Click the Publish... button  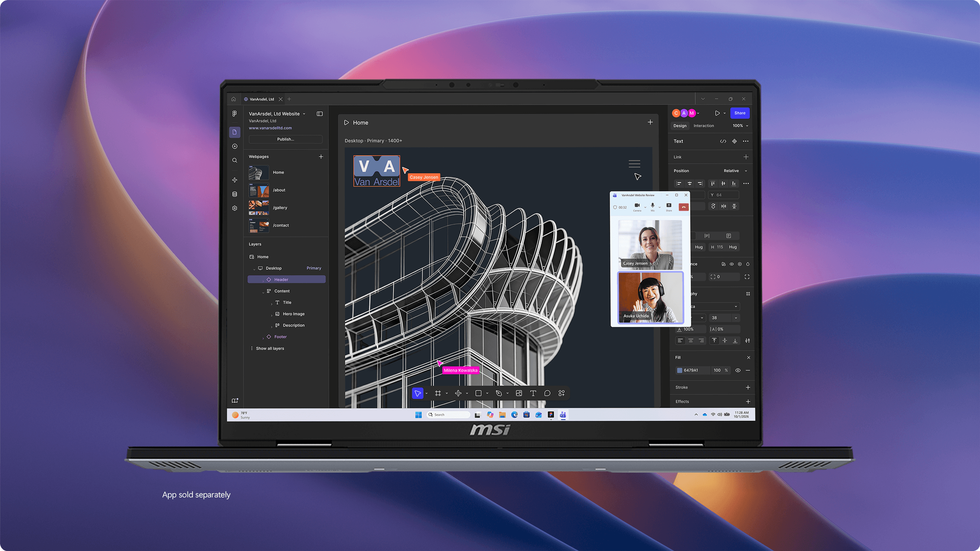point(285,139)
